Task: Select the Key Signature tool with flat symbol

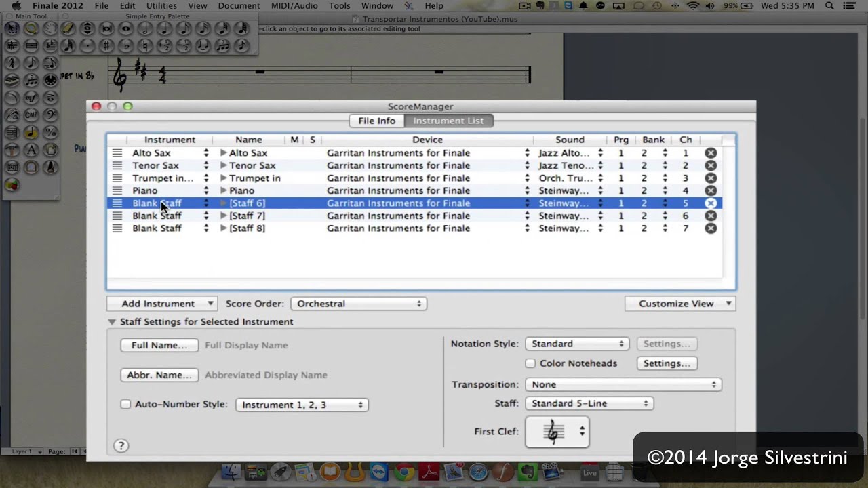Action: point(50,46)
